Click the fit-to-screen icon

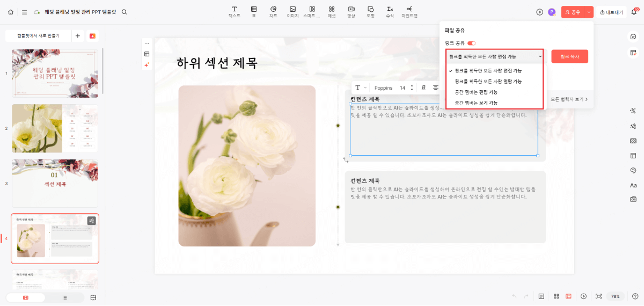[599, 296]
